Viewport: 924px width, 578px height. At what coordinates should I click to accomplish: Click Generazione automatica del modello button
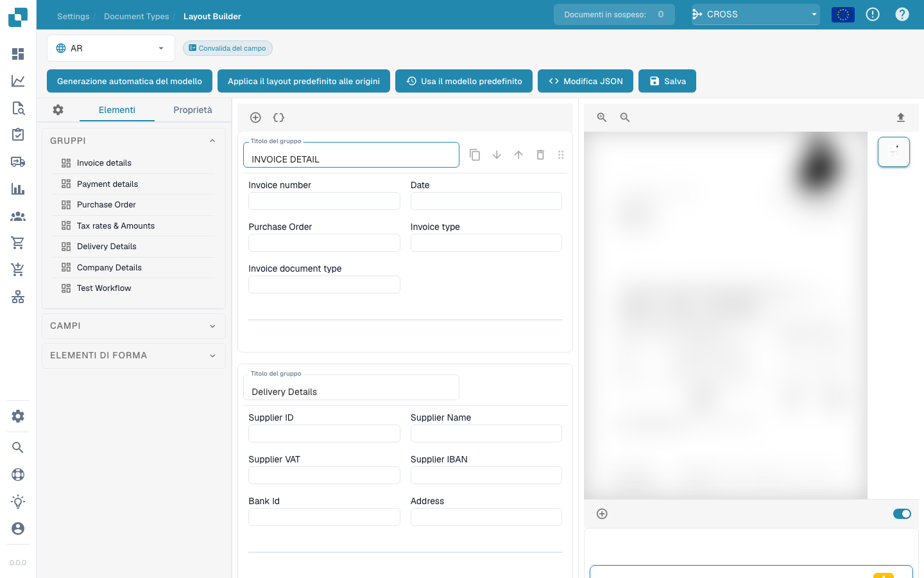pyautogui.click(x=130, y=81)
